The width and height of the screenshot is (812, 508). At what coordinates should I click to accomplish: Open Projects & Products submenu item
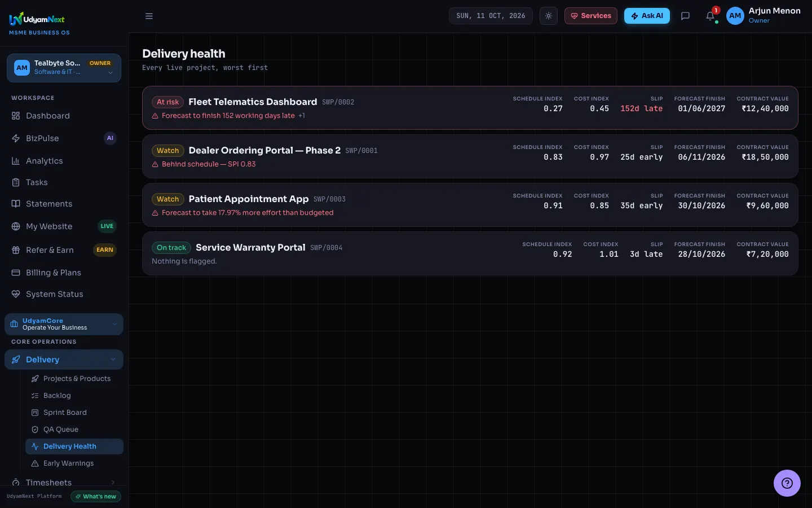pos(74,379)
